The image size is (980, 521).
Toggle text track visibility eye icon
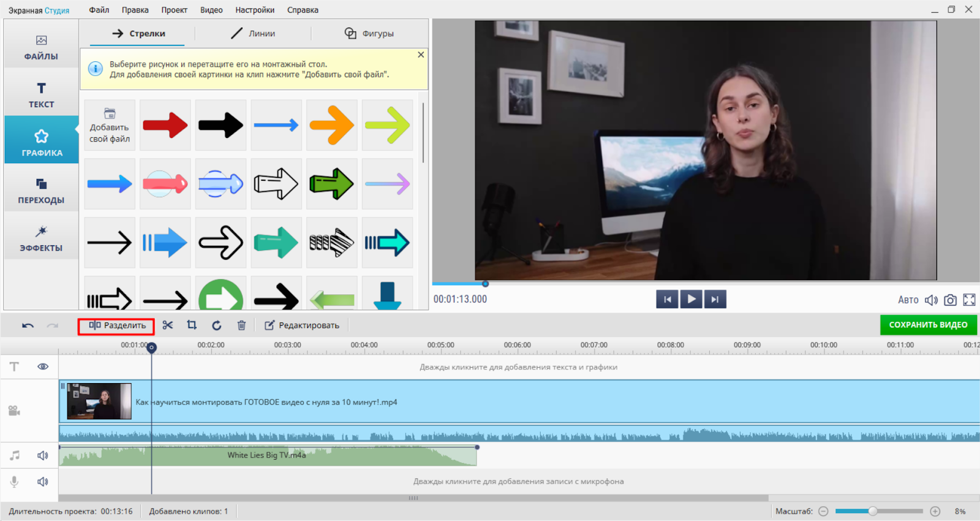point(43,367)
